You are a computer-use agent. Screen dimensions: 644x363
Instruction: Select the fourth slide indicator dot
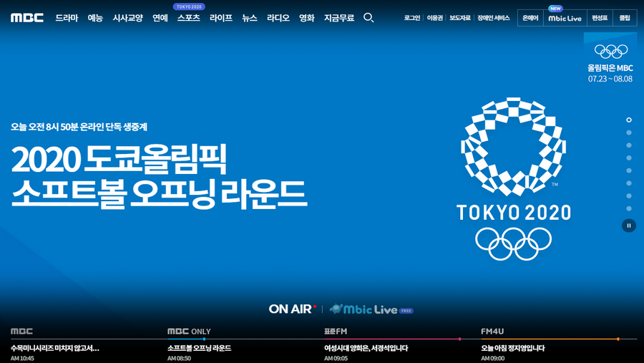(x=629, y=158)
